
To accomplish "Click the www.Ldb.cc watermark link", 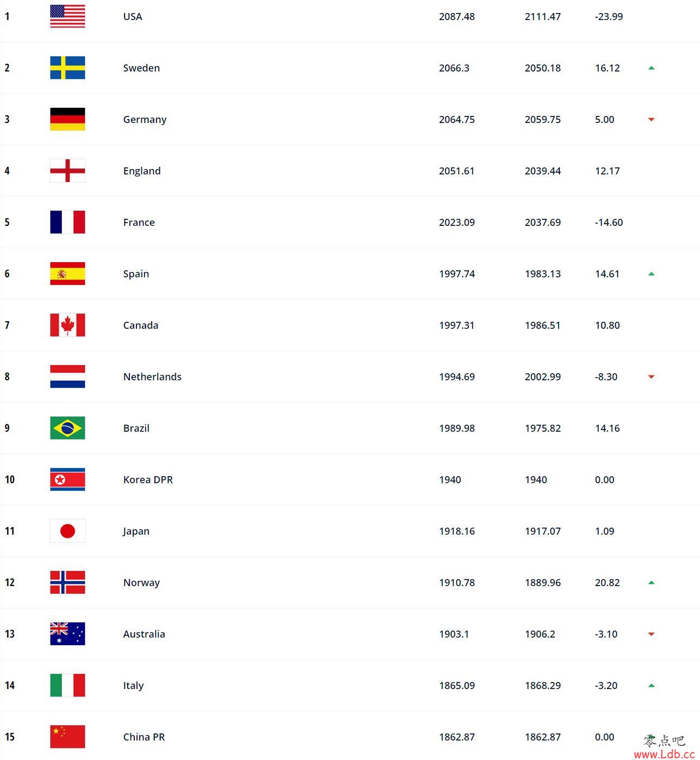I will pos(664,754).
